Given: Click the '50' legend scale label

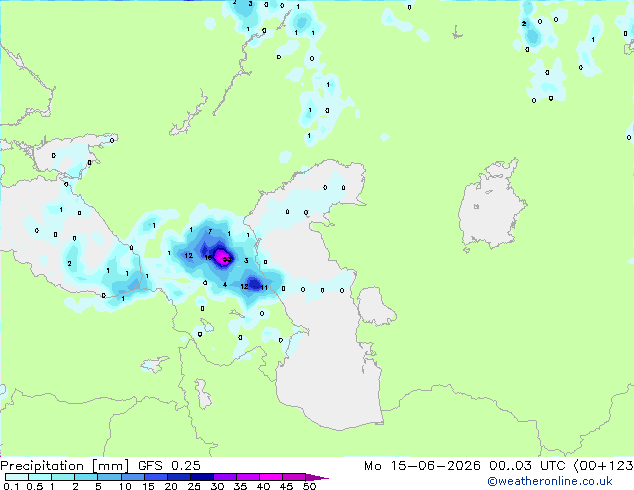Looking at the screenshot, I should (x=309, y=486).
